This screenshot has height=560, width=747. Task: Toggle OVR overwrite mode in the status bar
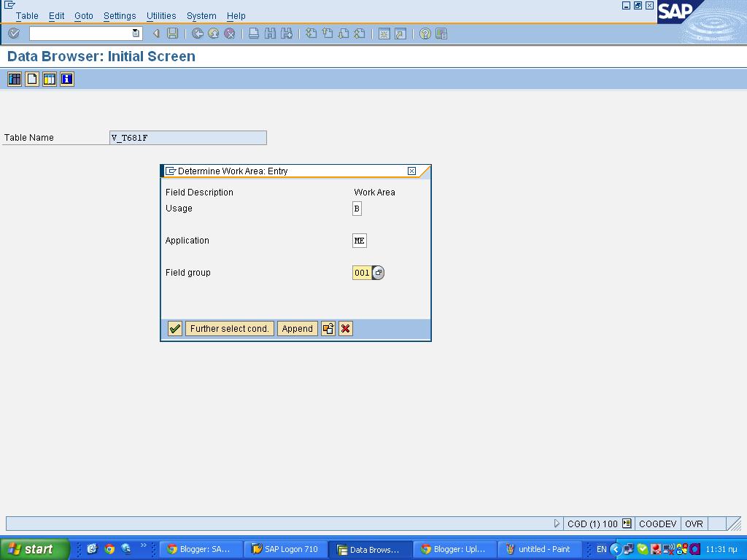tap(693, 524)
